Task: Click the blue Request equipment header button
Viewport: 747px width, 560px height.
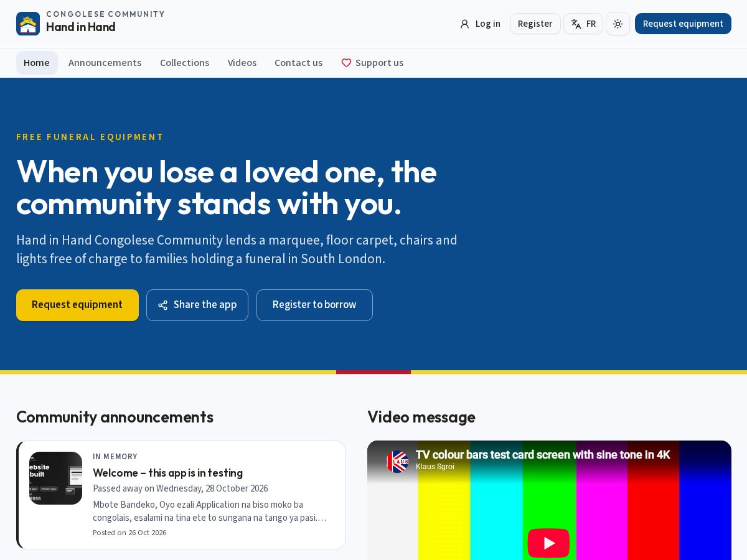Action: coord(683,24)
